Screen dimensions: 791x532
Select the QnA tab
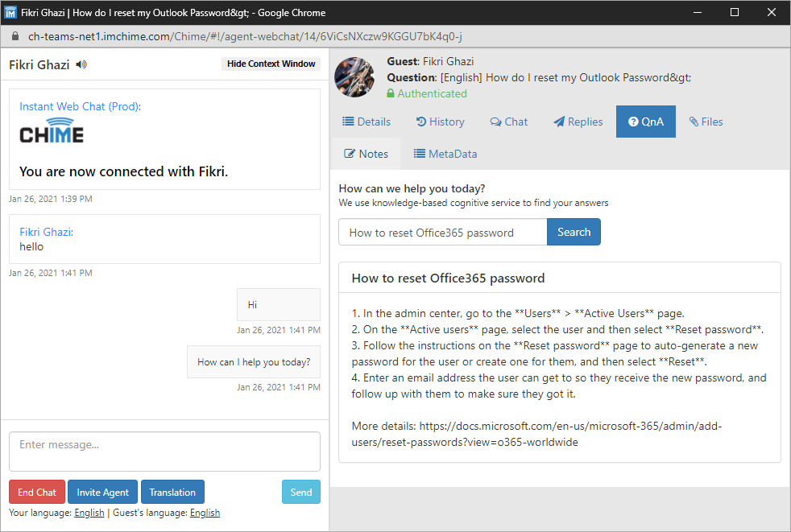[x=646, y=122]
